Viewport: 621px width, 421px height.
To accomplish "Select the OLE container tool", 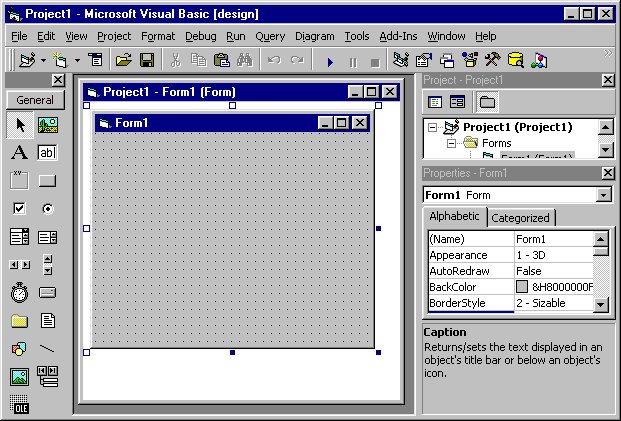I will click(19, 404).
